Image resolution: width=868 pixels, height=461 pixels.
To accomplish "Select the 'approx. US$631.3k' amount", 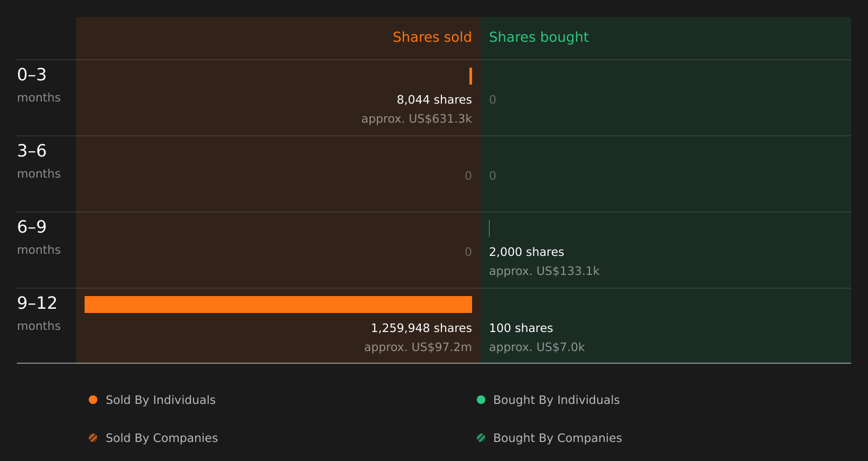I will pyautogui.click(x=417, y=118).
